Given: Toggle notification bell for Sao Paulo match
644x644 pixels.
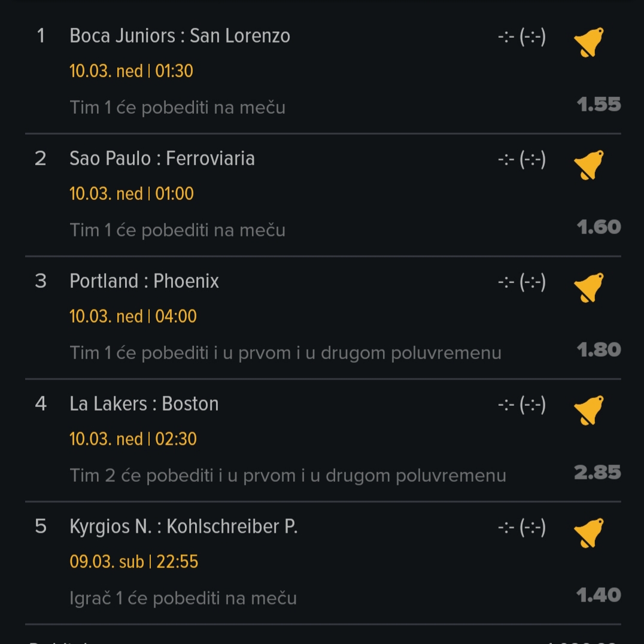Looking at the screenshot, I should [x=588, y=165].
